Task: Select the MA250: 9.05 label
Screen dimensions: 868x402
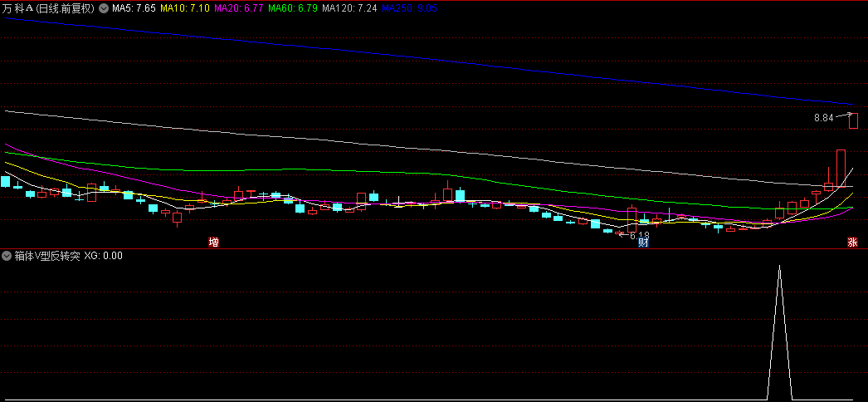Action: pos(410,8)
